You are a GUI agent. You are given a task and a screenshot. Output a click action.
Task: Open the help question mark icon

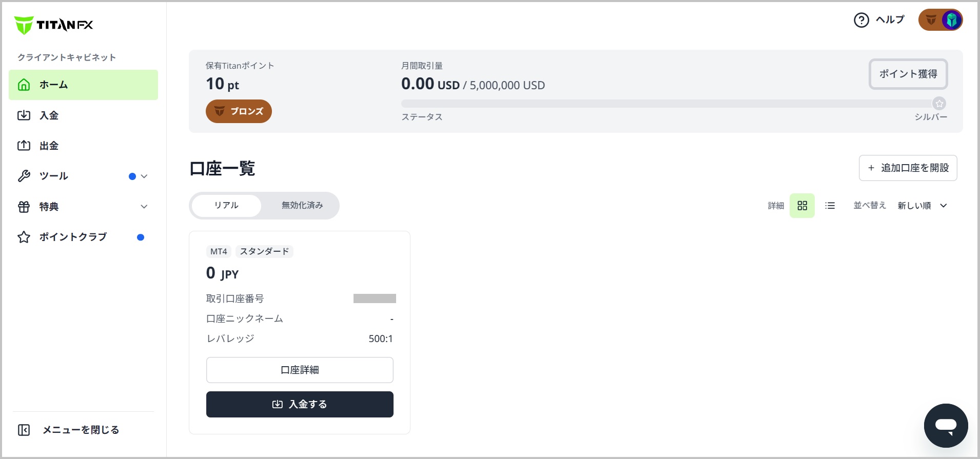pos(861,20)
